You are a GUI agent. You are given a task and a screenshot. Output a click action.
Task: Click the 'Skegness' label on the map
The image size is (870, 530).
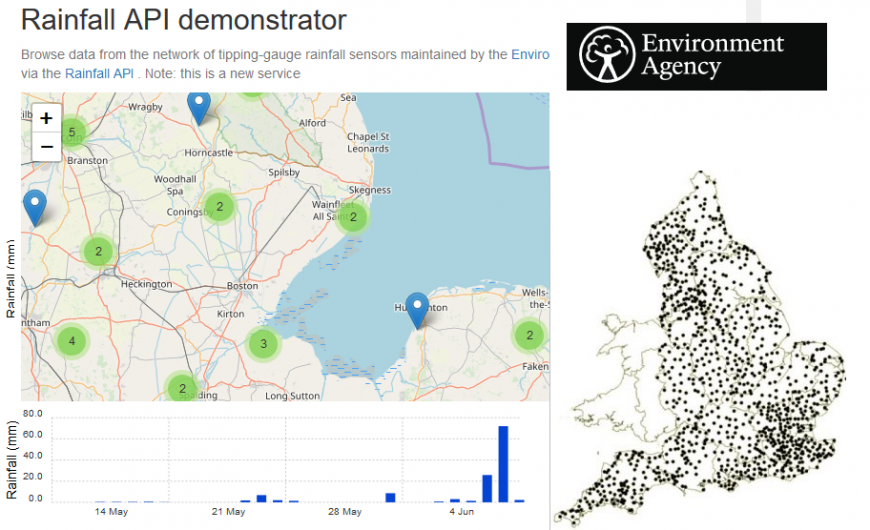point(370,190)
